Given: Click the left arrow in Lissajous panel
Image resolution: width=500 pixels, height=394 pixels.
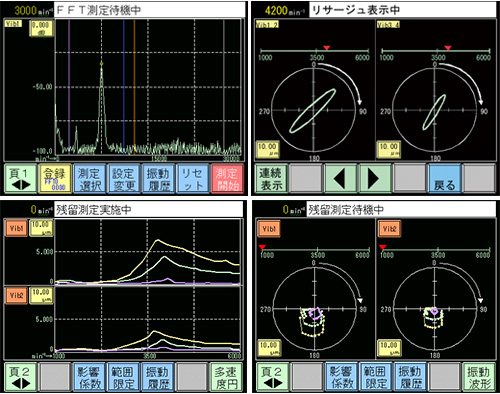Looking at the screenshot, I should point(341,178).
